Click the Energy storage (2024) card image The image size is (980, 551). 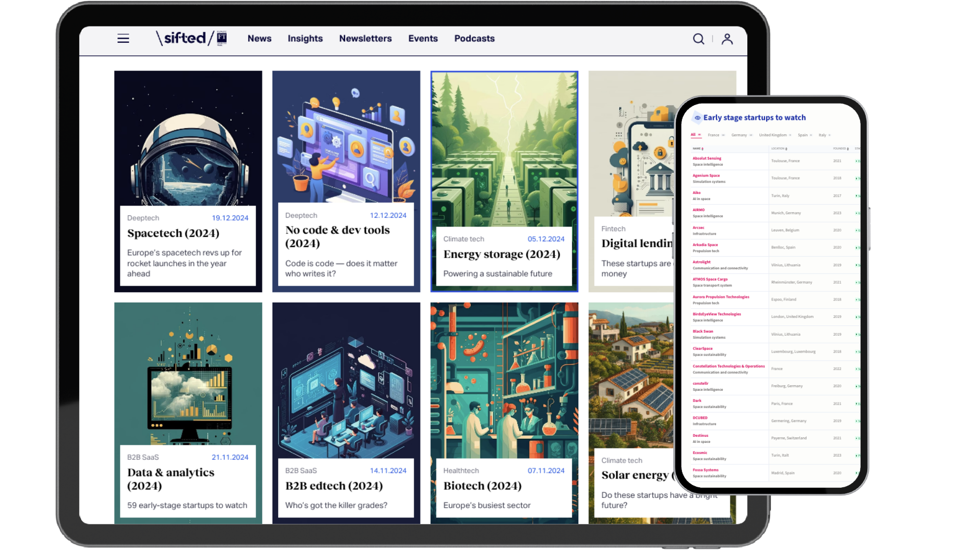pos(504,148)
